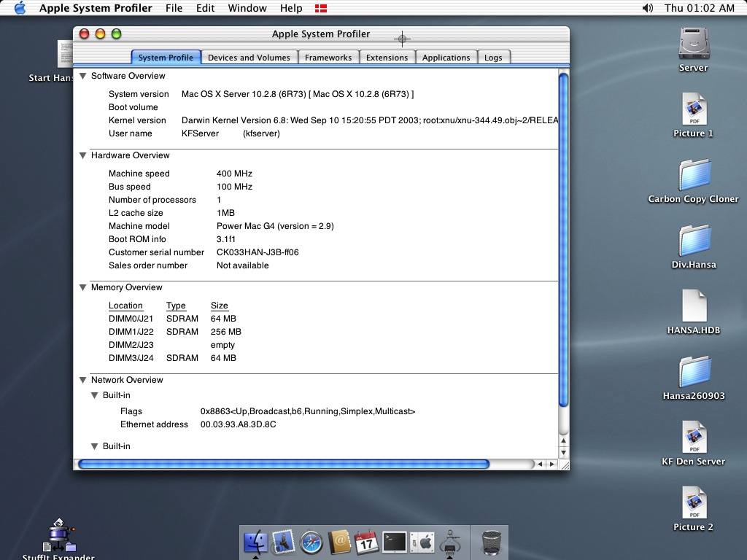The height and width of the screenshot is (560, 747).
Task: Click the Type column header
Action: pos(177,306)
